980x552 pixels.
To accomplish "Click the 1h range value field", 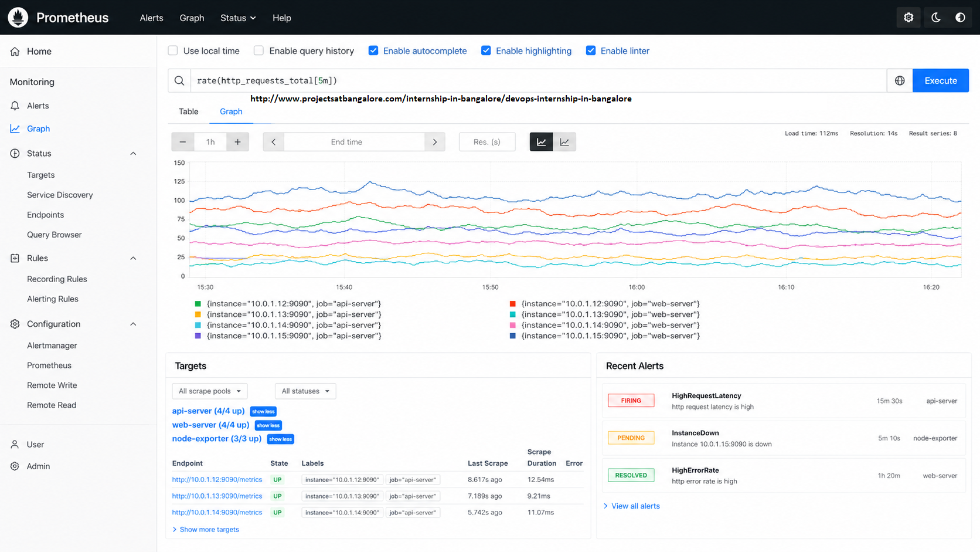I will (210, 142).
